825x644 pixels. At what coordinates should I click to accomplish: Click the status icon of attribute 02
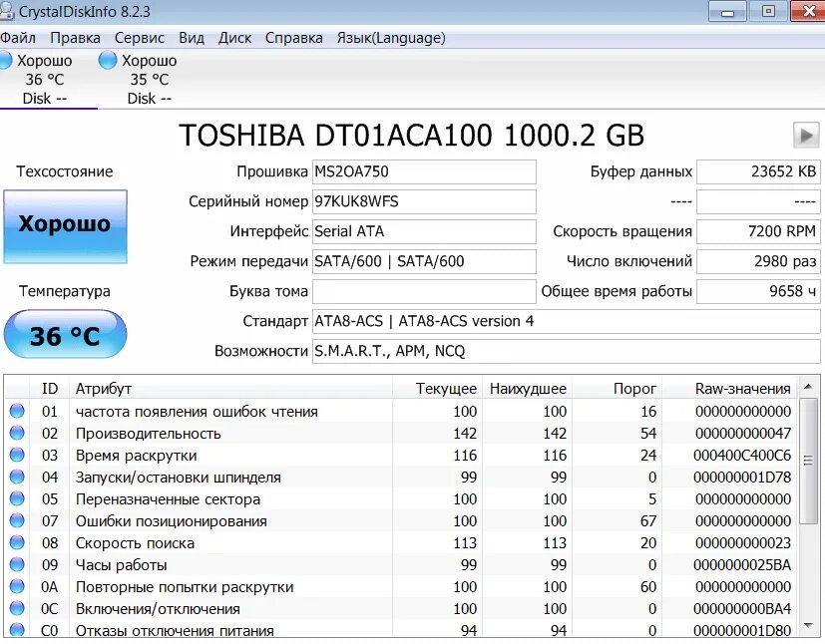pyautogui.click(x=17, y=434)
